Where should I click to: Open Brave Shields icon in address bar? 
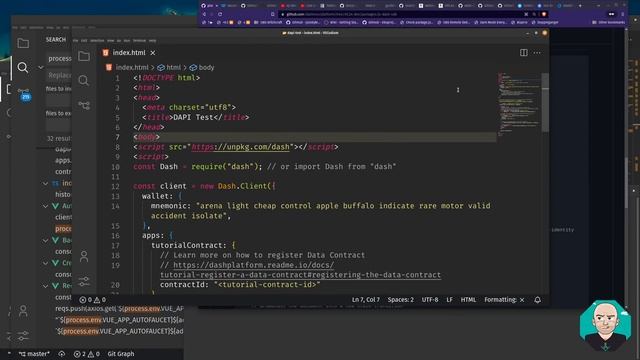[544, 14]
